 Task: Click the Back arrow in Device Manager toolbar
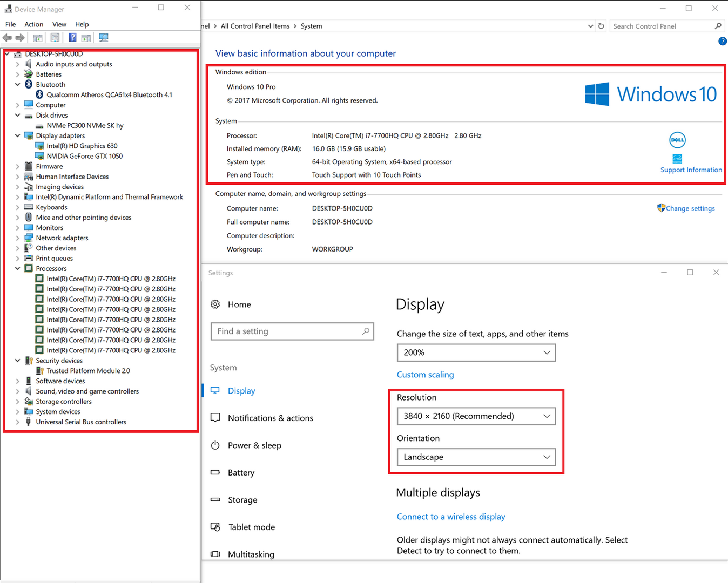(7, 38)
